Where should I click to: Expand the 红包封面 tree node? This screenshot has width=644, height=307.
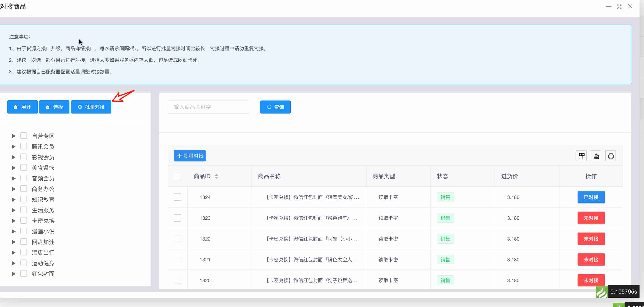pos(14,274)
